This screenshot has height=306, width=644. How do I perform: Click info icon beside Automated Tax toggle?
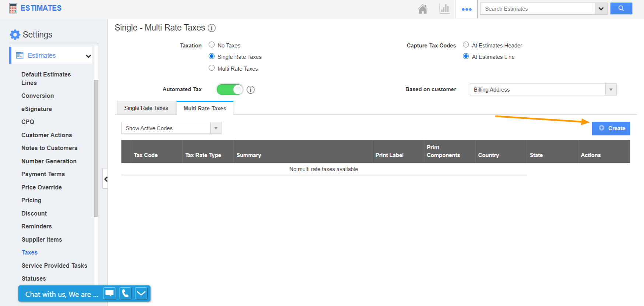click(251, 90)
